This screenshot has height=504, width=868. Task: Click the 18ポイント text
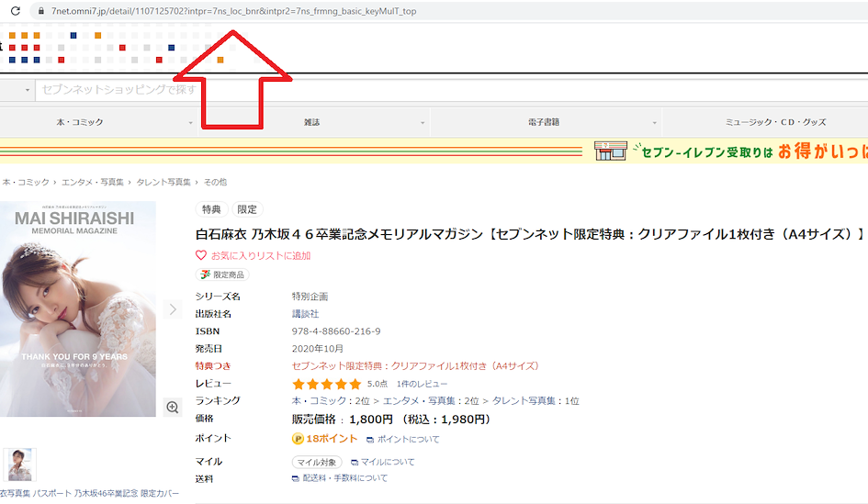point(332,438)
